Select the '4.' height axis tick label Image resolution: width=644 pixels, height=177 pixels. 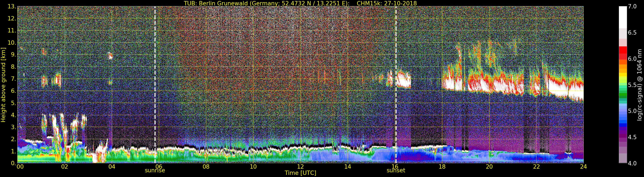[14, 115]
